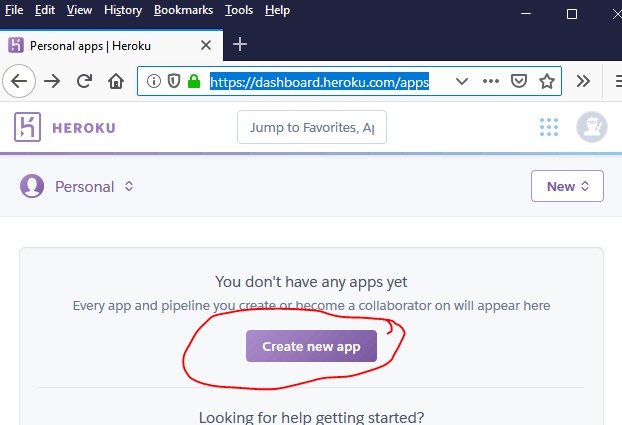The width and height of the screenshot is (622, 425).
Task: Expand the address bar history dropdown arrow
Action: (x=462, y=81)
